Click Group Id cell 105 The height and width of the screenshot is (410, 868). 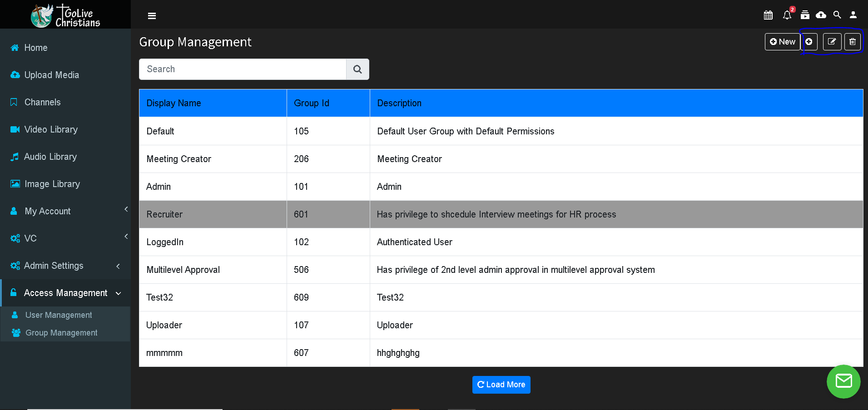tap(328, 131)
